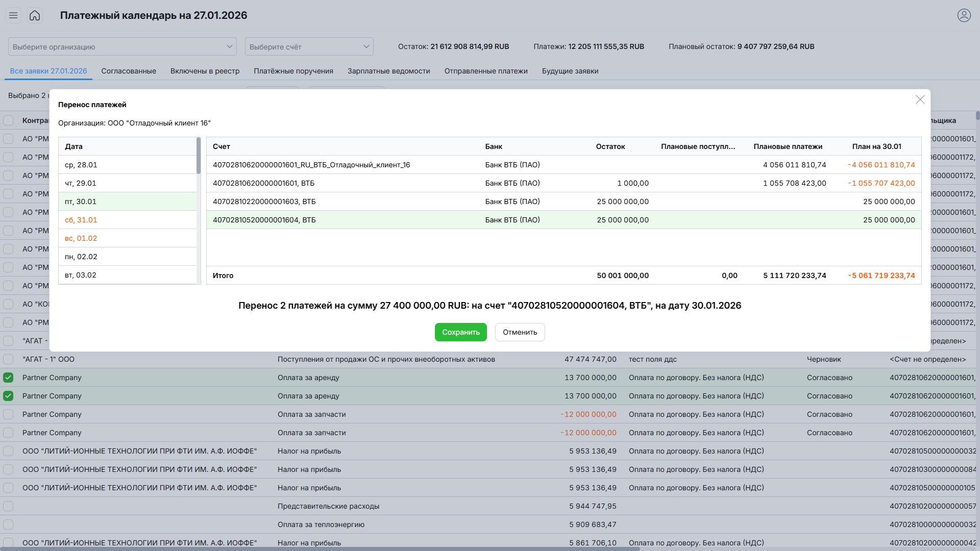The width and height of the screenshot is (980, 551).
Task: Open the account selection dropdown
Action: (309, 46)
